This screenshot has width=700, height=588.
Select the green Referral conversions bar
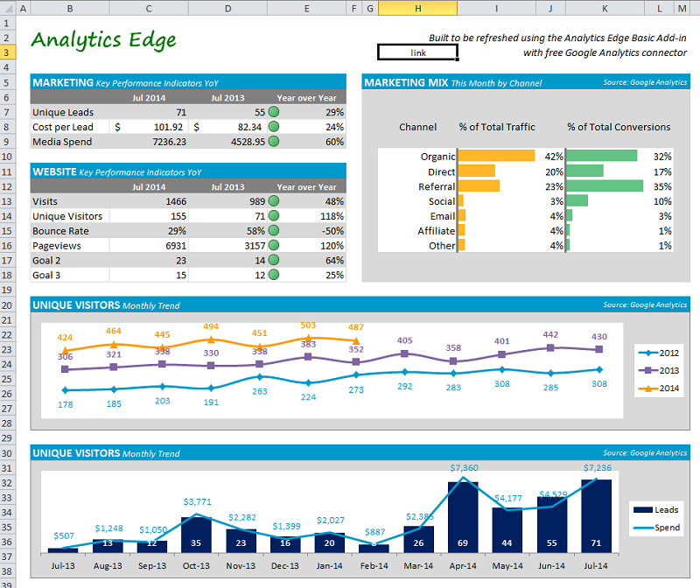605,186
